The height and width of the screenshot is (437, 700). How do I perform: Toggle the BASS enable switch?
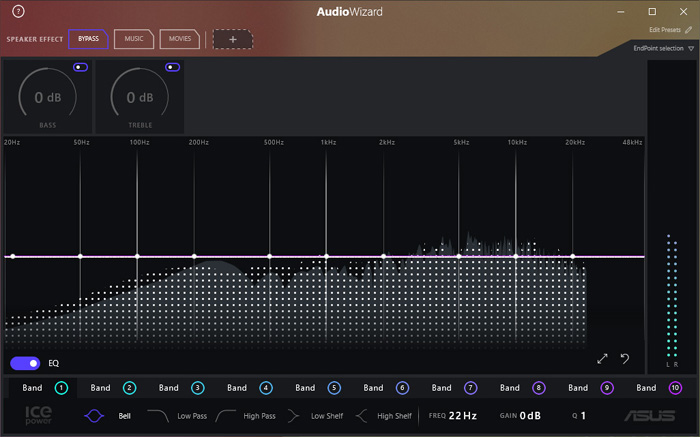pos(80,67)
